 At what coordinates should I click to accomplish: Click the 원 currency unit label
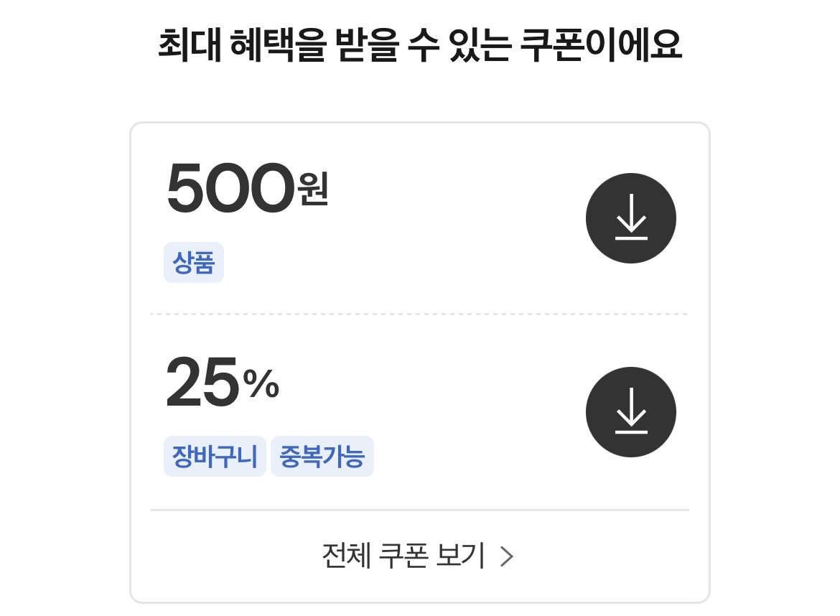[x=313, y=190]
